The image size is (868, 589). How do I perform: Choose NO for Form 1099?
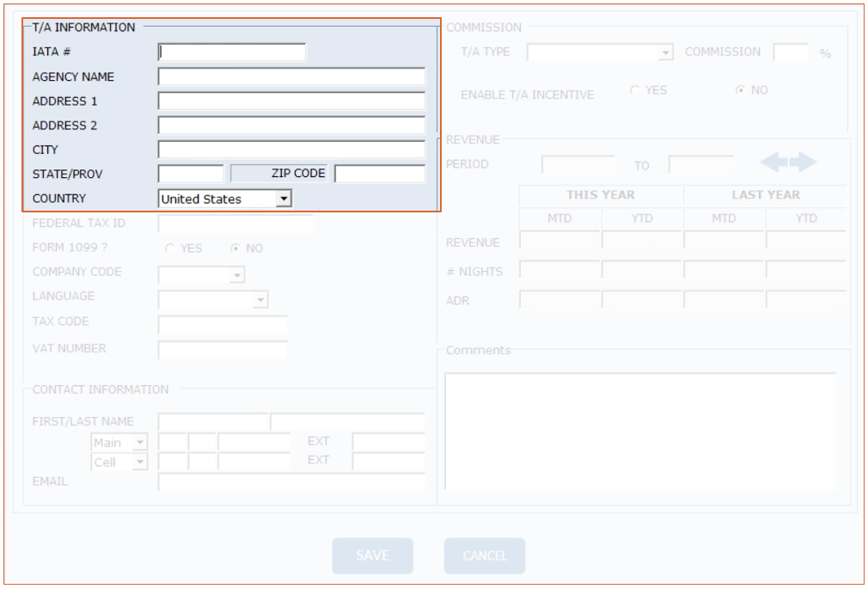(235, 248)
